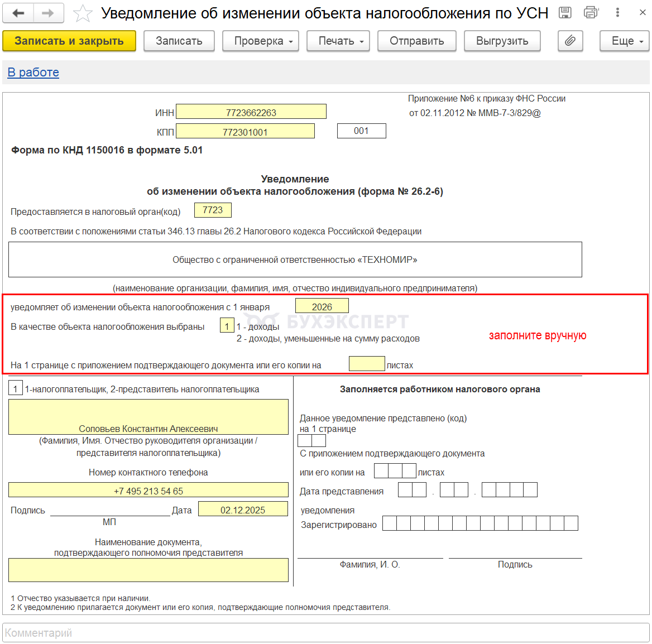652x644 pixels.
Task: Click the floppy disk save icon
Action: (x=565, y=12)
